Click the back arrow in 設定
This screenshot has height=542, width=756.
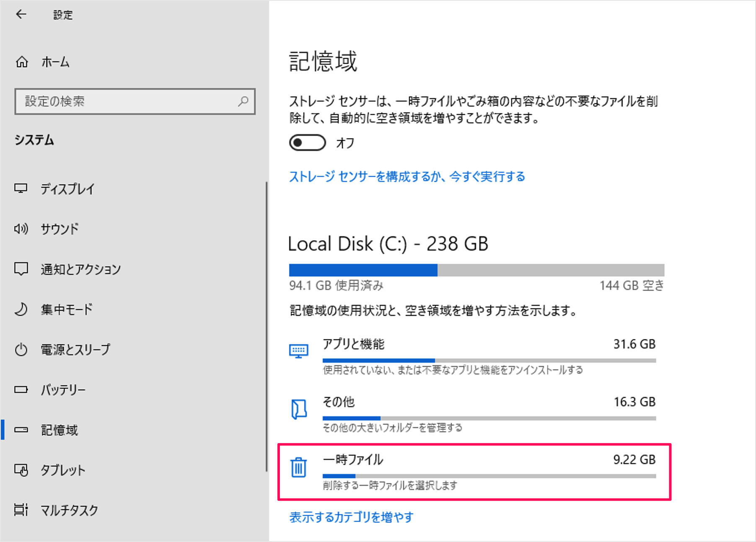(x=21, y=15)
